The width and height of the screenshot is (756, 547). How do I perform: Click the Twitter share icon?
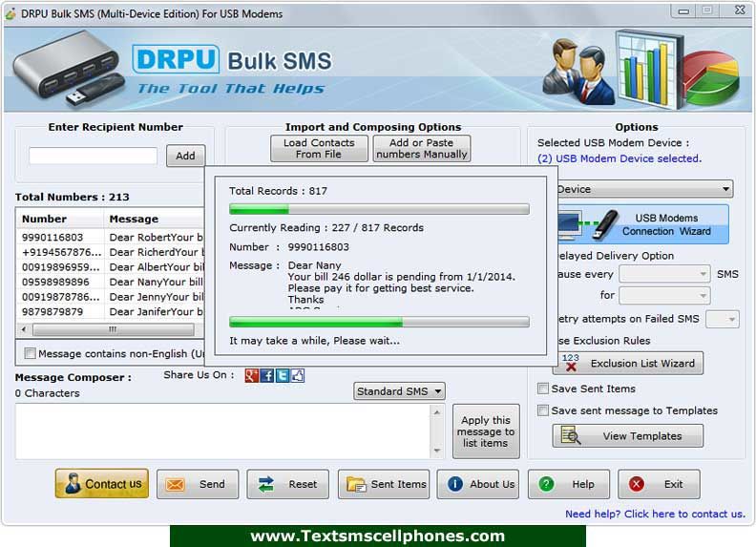pos(282,375)
